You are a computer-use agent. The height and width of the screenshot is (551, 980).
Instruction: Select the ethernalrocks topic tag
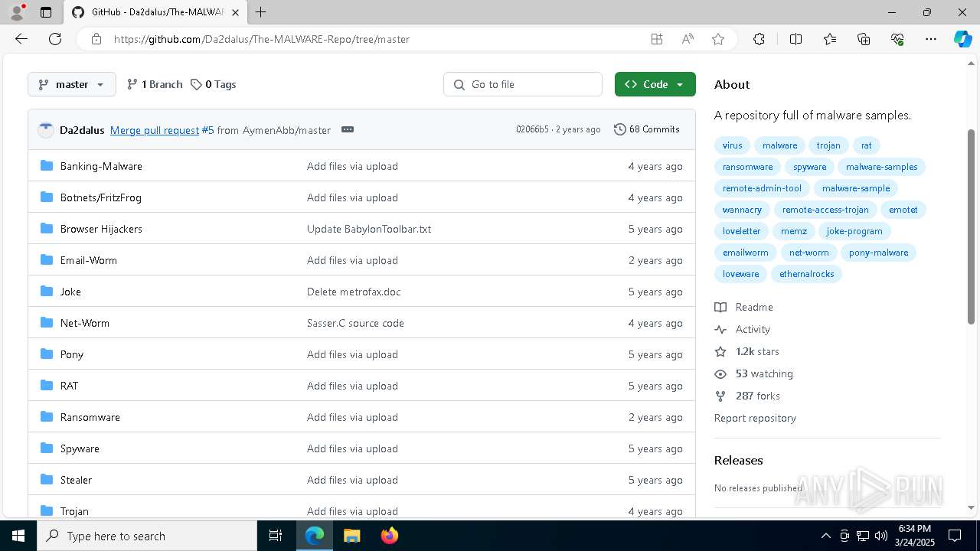(806, 274)
